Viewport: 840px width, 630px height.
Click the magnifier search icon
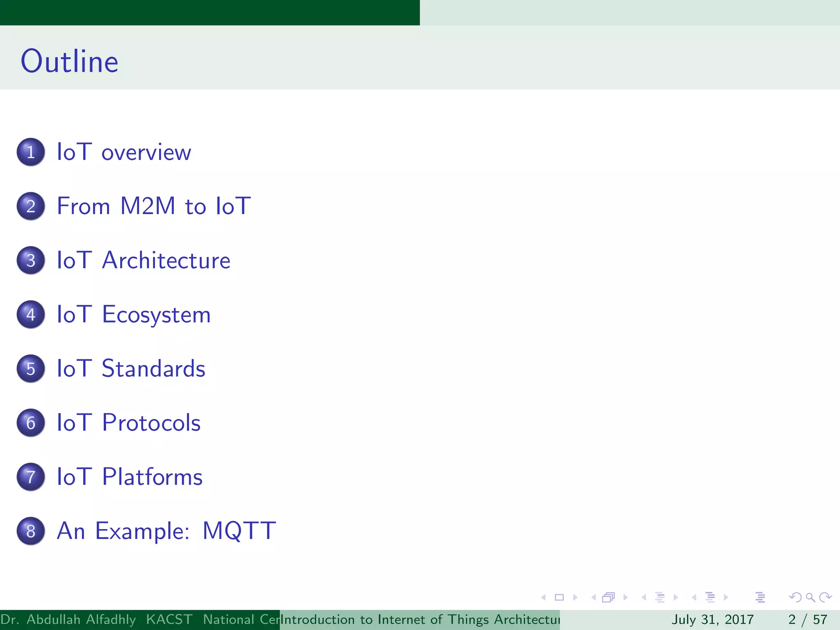tap(810, 598)
